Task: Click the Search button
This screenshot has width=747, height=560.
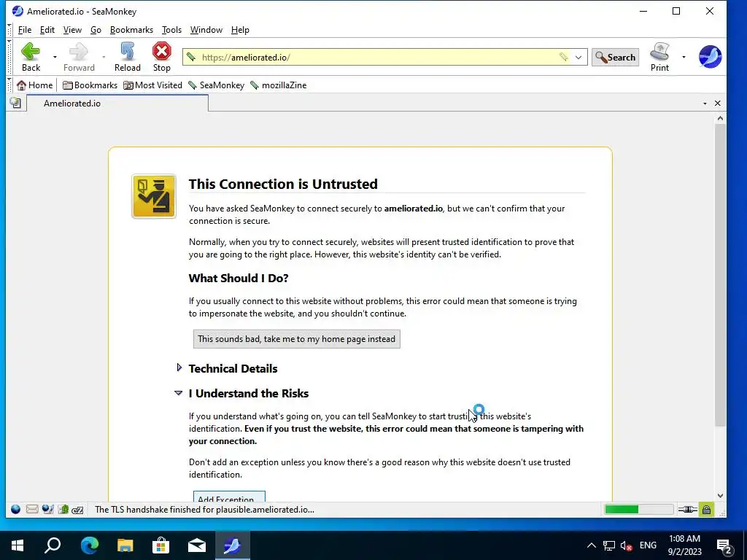Action: tap(615, 57)
